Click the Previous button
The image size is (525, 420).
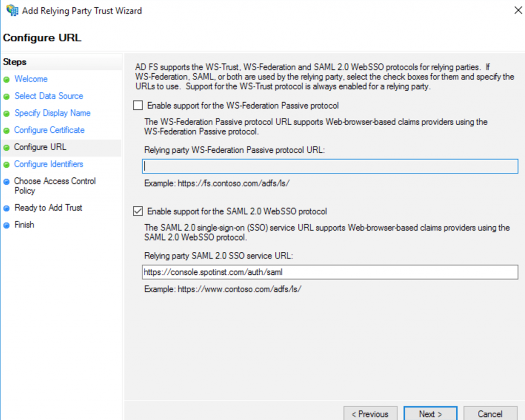pyautogui.click(x=370, y=414)
